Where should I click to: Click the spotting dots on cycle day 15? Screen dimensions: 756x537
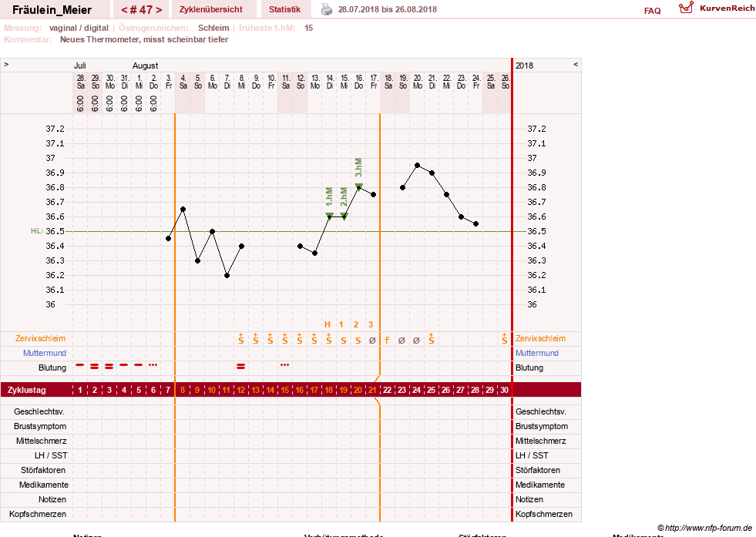click(x=285, y=365)
